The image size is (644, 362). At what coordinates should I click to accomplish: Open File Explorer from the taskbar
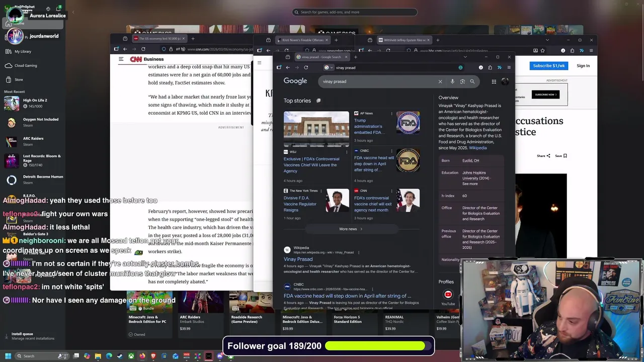point(98,356)
